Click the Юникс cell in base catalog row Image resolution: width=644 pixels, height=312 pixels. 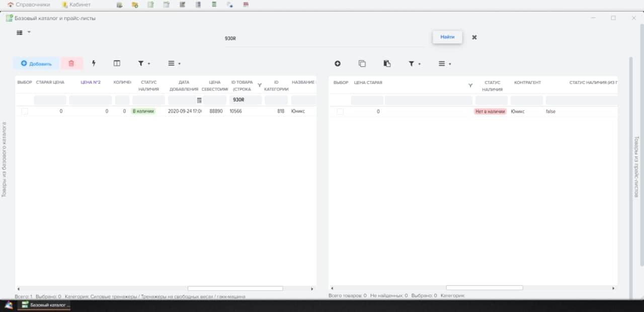tap(298, 111)
